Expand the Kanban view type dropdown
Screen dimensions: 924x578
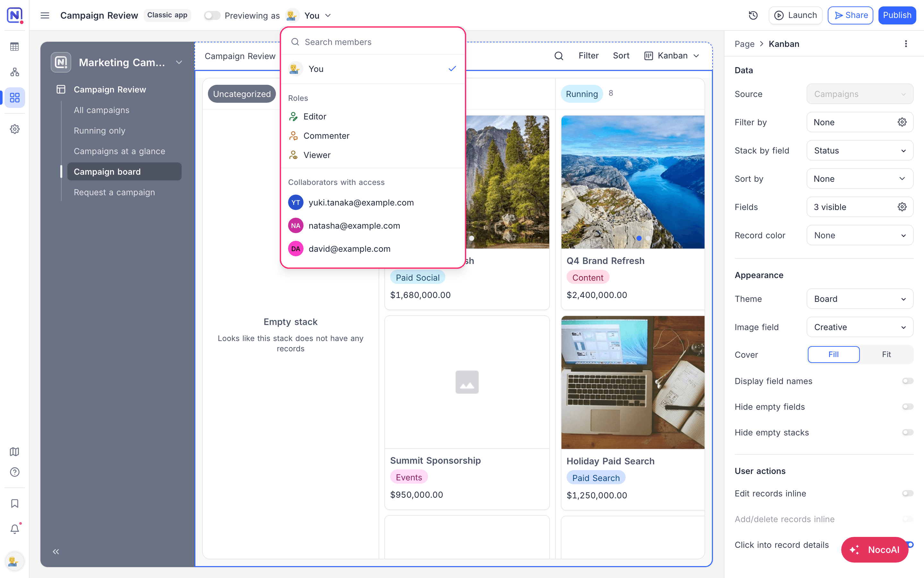click(x=672, y=56)
